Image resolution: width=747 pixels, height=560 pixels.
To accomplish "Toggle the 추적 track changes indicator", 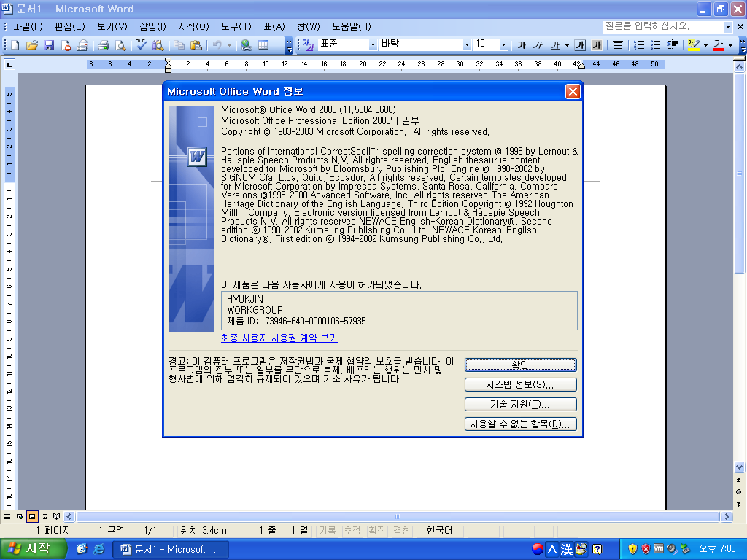I will [352, 531].
